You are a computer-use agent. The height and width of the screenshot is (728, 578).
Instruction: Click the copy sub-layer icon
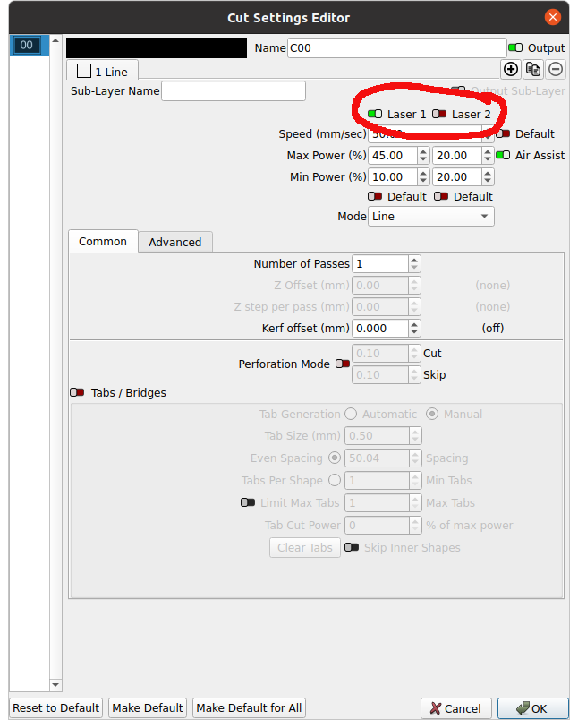tap(533, 69)
